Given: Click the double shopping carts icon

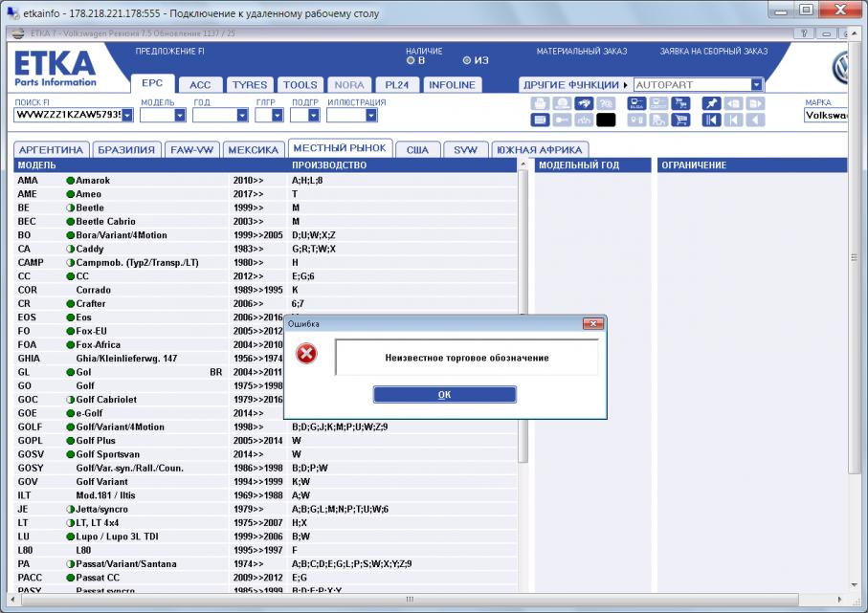Looking at the screenshot, I should pos(680,103).
